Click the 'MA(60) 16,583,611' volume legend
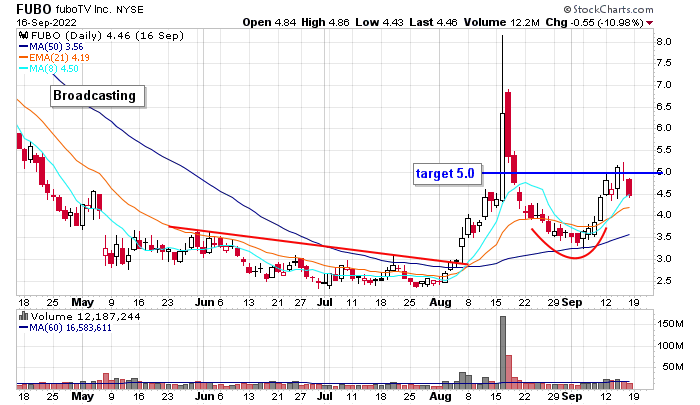 tap(65, 328)
